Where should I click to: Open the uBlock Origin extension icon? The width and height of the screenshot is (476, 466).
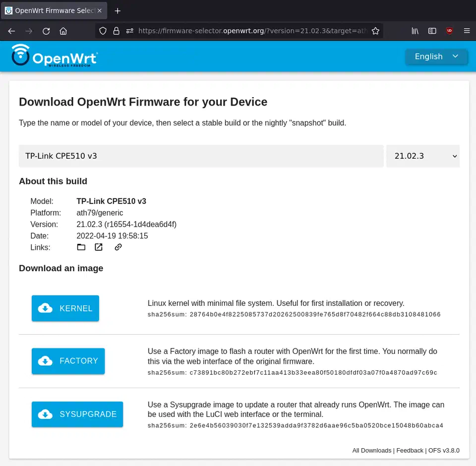449,31
